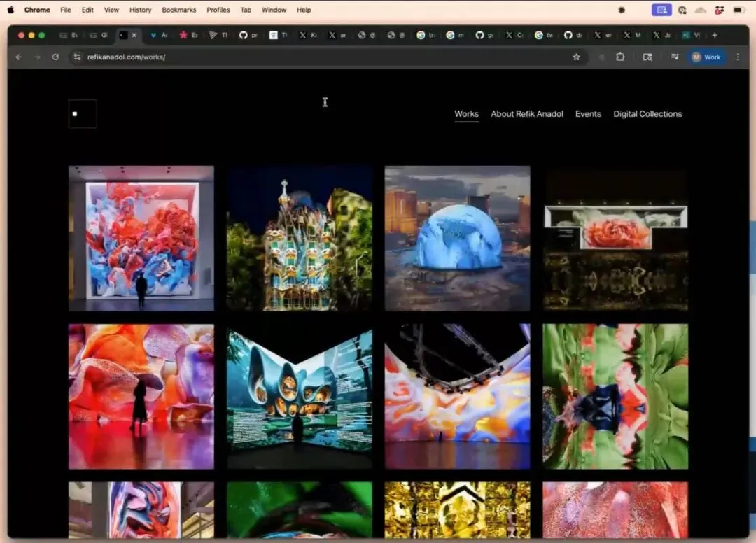Click the white square site logo
This screenshot has width=756, height=543.
tap(83, 113)
